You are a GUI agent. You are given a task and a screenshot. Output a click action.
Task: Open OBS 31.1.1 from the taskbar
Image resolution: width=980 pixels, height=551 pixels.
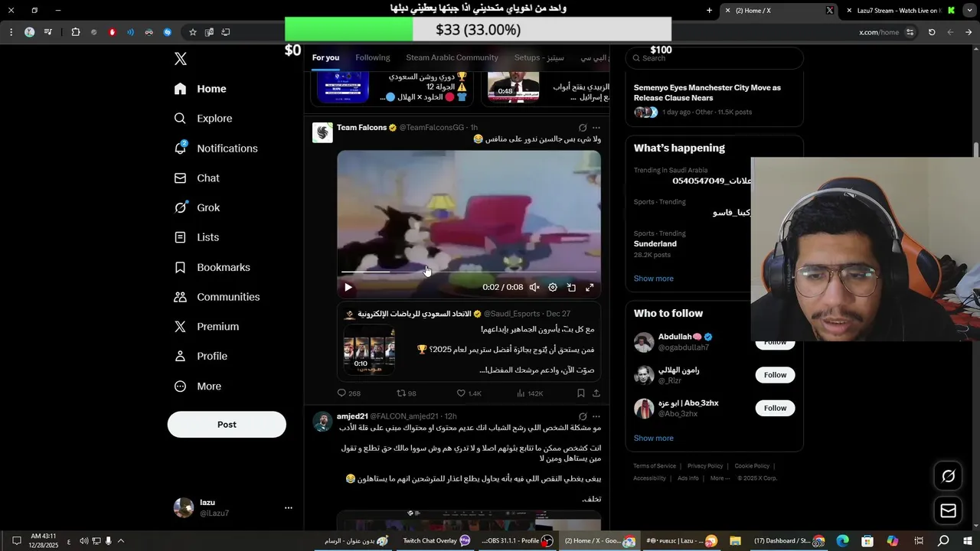coord(518,541)
